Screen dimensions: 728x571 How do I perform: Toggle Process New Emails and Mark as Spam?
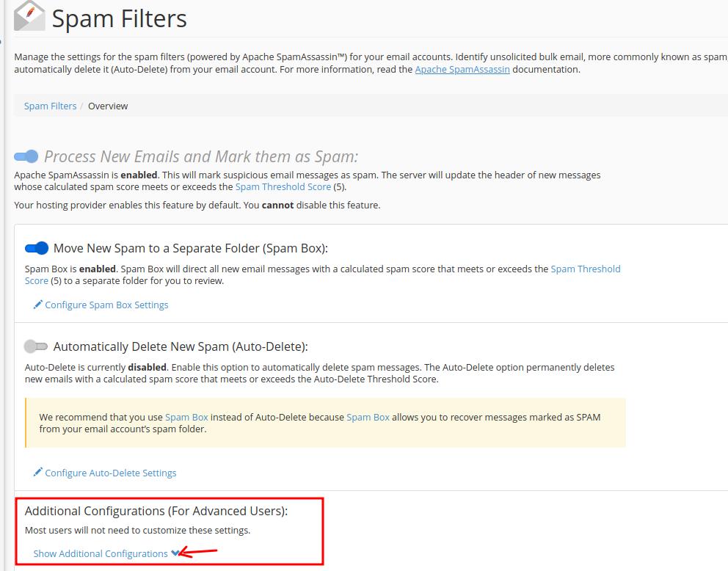point(26,156)
